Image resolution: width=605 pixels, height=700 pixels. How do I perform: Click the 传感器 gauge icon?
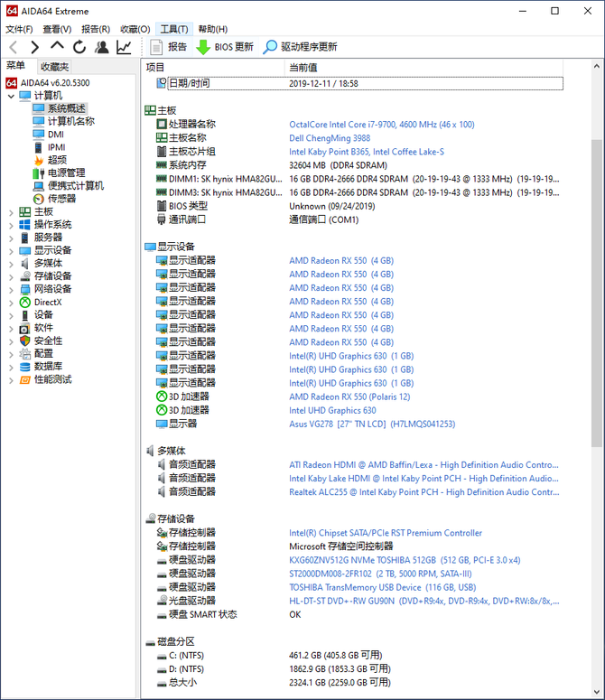(x=39, y=199)
